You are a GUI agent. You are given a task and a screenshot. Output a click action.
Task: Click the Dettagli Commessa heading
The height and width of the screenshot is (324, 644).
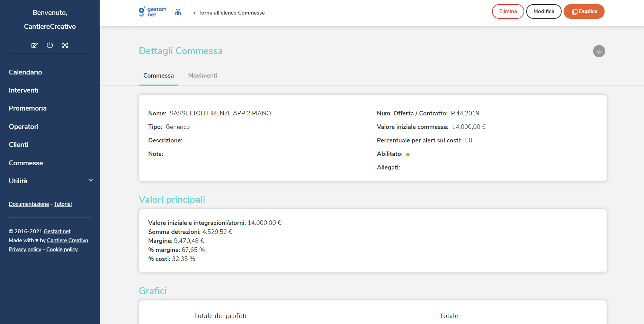tap(181, 51)
